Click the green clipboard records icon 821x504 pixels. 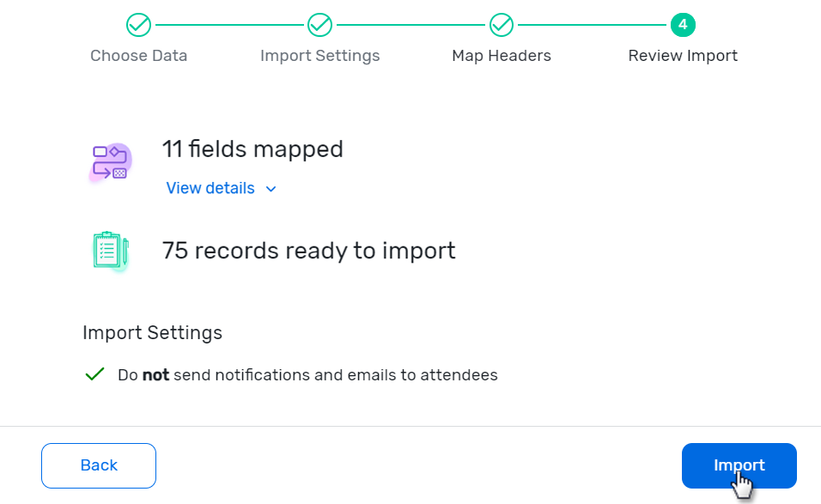coord(110,251)
